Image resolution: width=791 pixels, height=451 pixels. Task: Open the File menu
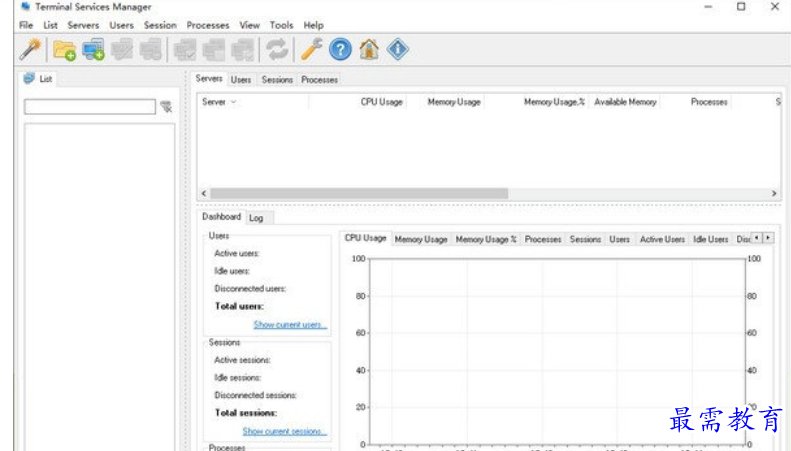(26, 25)
